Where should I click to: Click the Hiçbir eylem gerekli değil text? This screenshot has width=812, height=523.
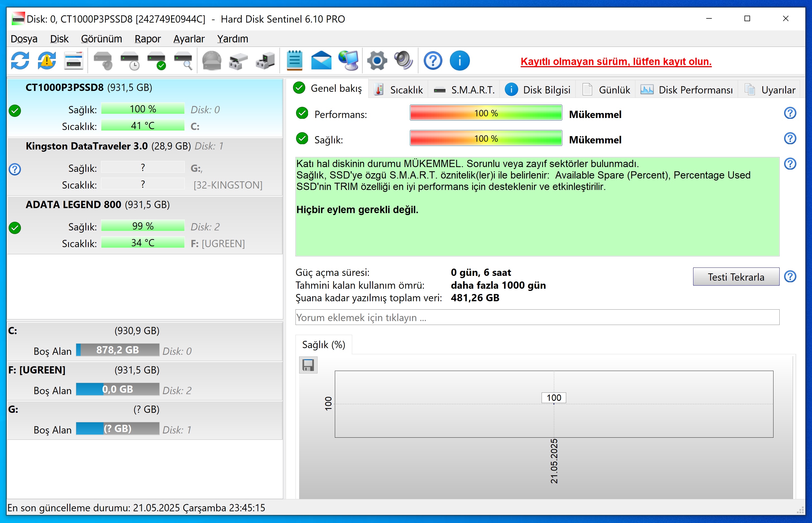pos(357,210)
